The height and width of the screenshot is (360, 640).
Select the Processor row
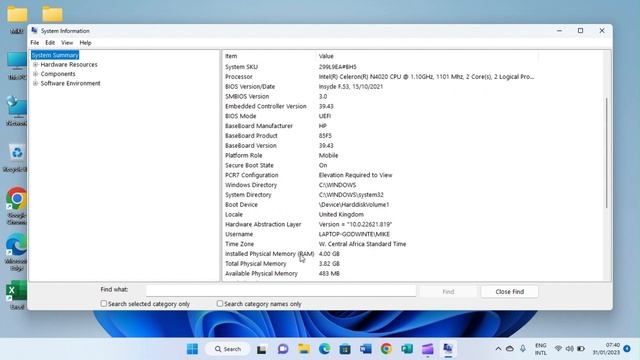(x=380, y=77)
